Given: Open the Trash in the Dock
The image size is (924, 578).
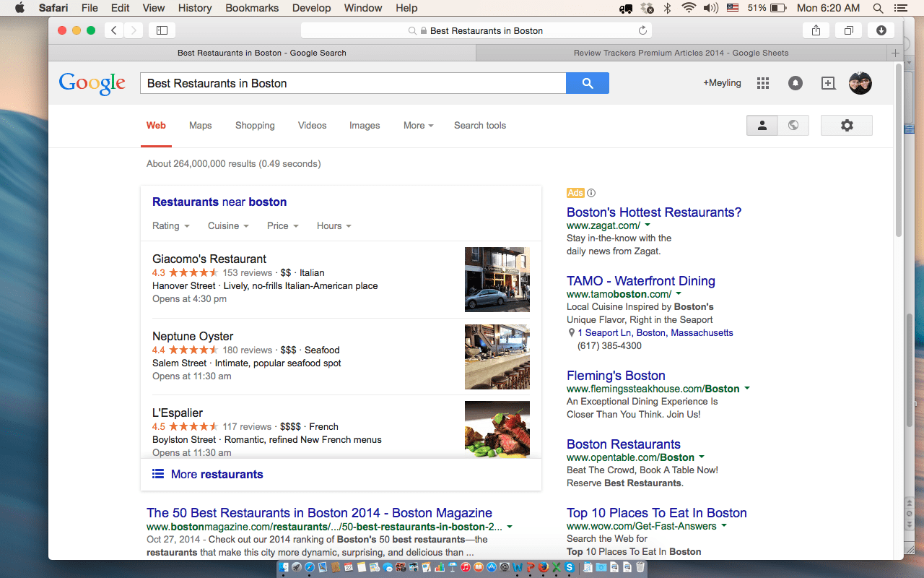Looking at the screenshot, I should pos(640,568).
